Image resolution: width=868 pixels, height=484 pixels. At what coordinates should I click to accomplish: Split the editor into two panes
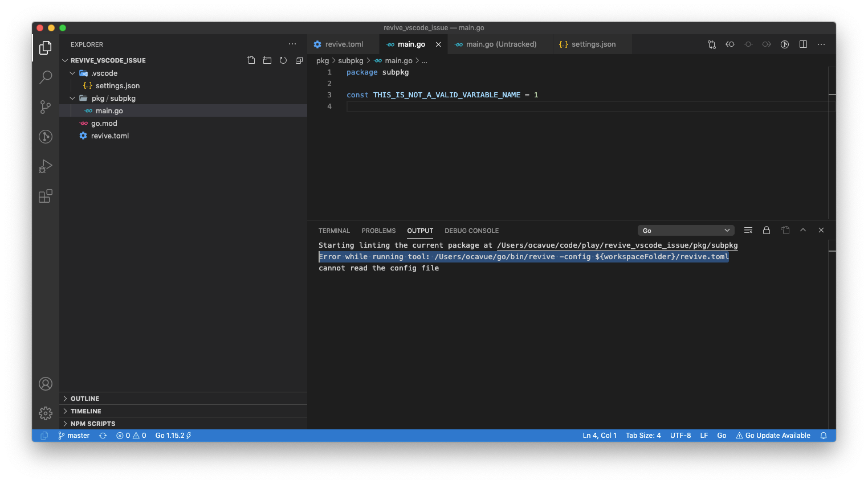click(x=803, y=44)
